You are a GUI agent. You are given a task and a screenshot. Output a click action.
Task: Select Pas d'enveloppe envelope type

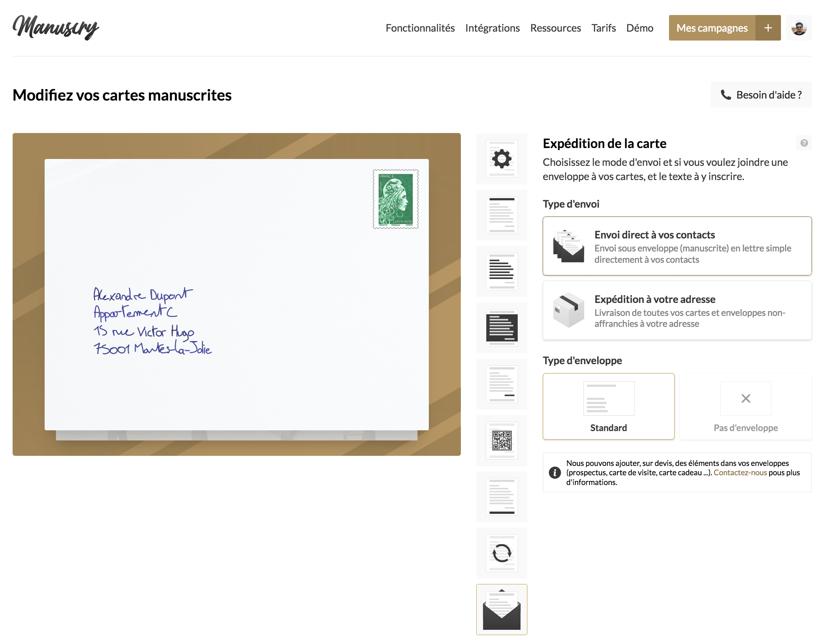click(746, 406)
